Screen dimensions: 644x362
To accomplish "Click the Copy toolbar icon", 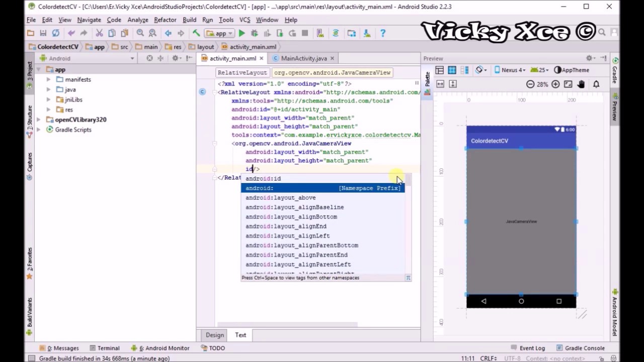I will pyautogui.click(x=112, y=33).
